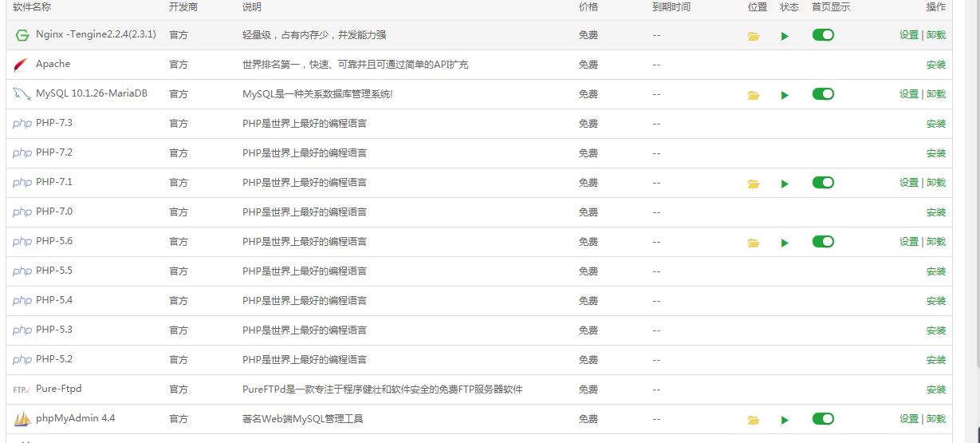Image resolution: width=980 pixels, height=443 pixels.
Task: Open 设置 for PHP-5.6
Action: [x=909, y=242]
